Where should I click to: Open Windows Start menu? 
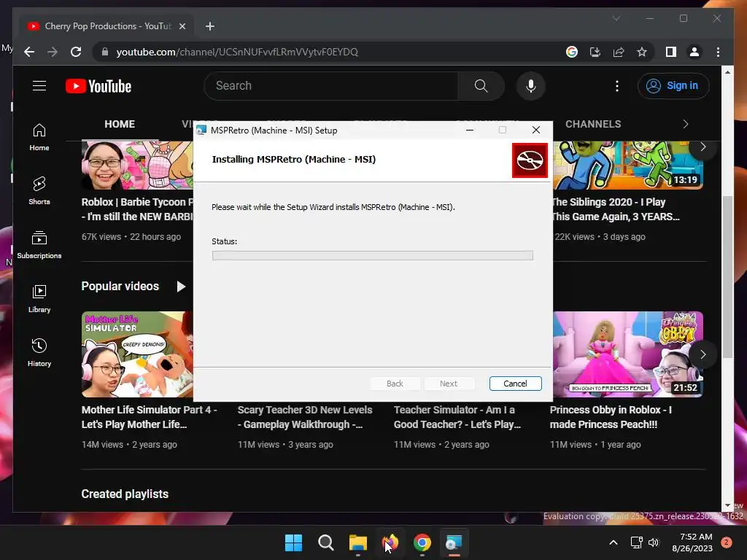coord(293,542)
